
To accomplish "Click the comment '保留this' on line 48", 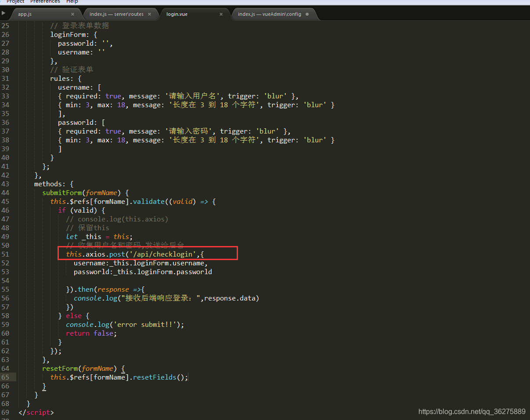I will (x=94, y=228).
